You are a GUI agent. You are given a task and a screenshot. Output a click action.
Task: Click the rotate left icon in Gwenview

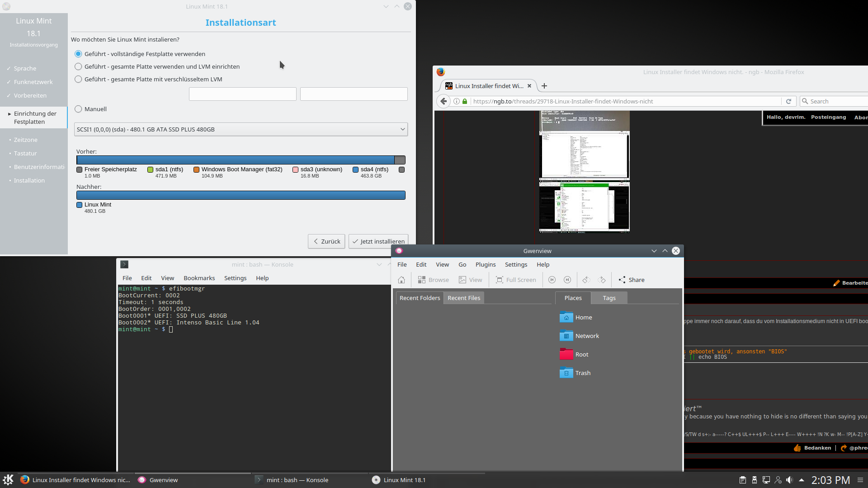586,280
